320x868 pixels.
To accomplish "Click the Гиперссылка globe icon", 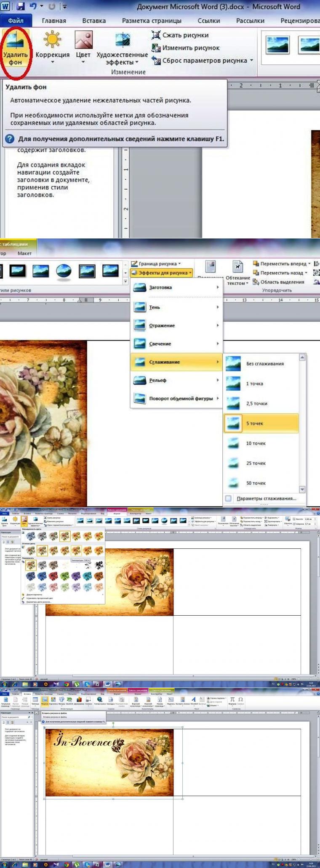I will (99, 701).
